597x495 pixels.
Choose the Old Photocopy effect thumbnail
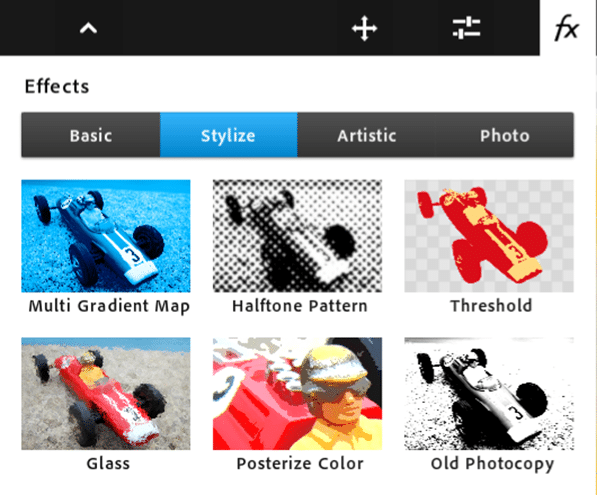point(489,394)
